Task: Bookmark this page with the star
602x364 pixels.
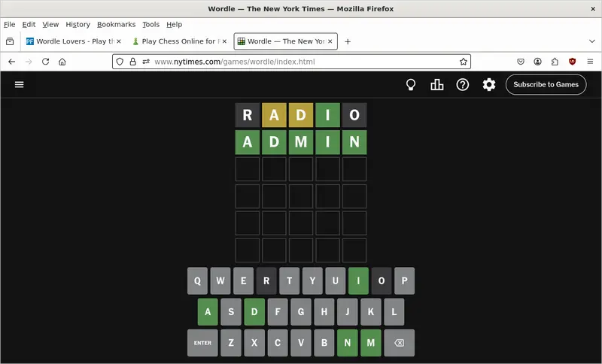Action: pyautogui.click(x=464, y=62)
